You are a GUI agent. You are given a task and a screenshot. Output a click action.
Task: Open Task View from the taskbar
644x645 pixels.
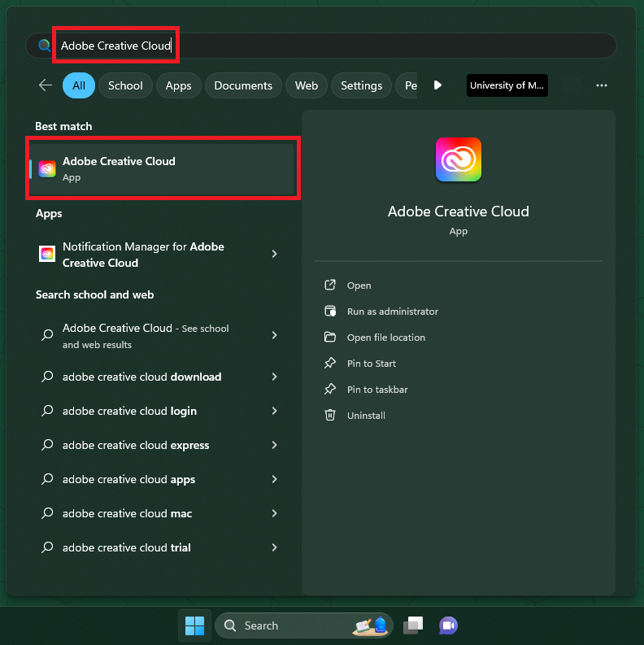point(413,625)
